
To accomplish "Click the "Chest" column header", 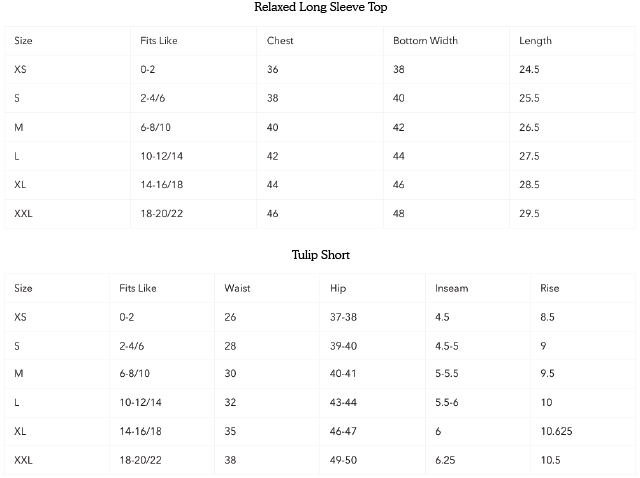I will tap(280, 41).
